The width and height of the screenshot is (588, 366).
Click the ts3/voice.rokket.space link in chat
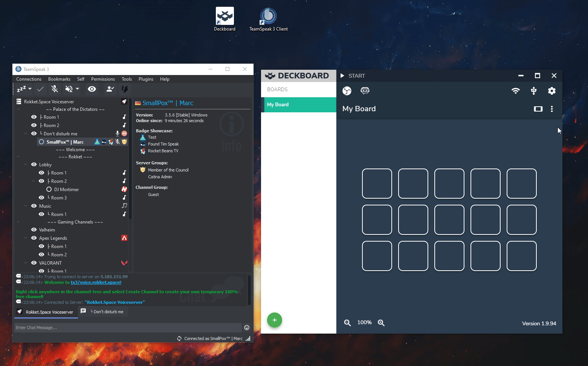tap(96, 282)
